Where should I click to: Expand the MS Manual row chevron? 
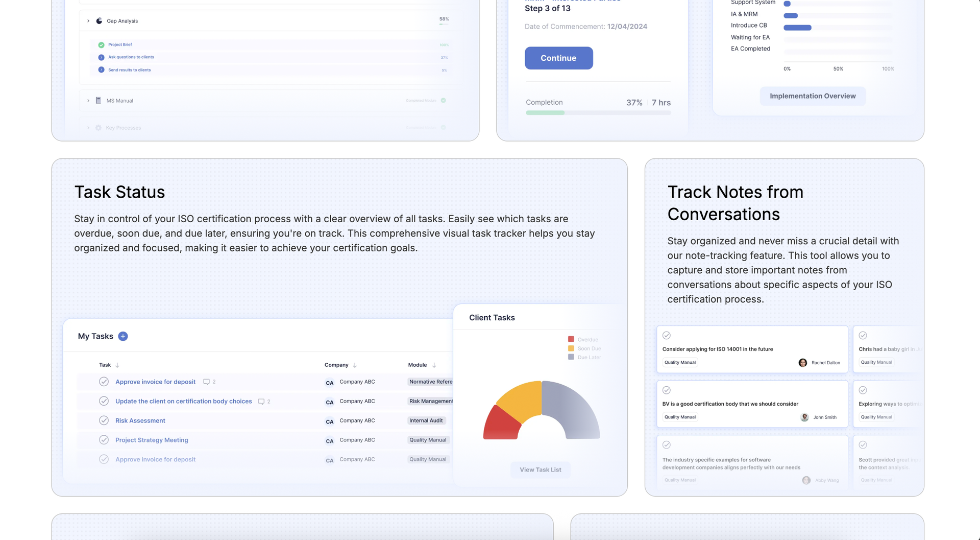pos(88,101)
